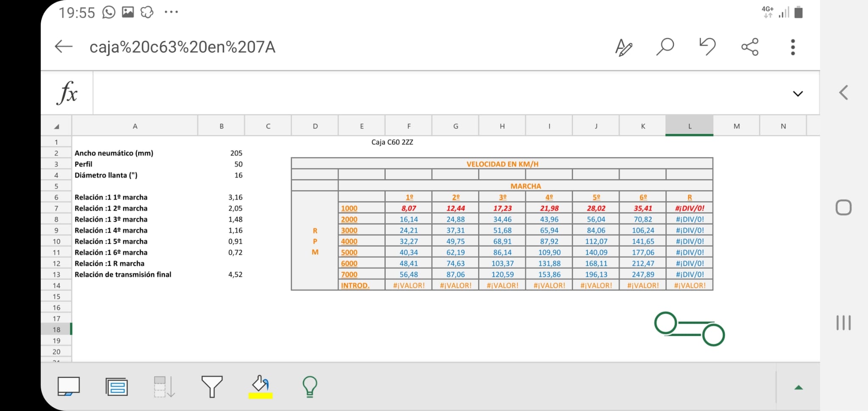Select all cells via corner triangle
The image size is (868, 411).
pos(56,126)
